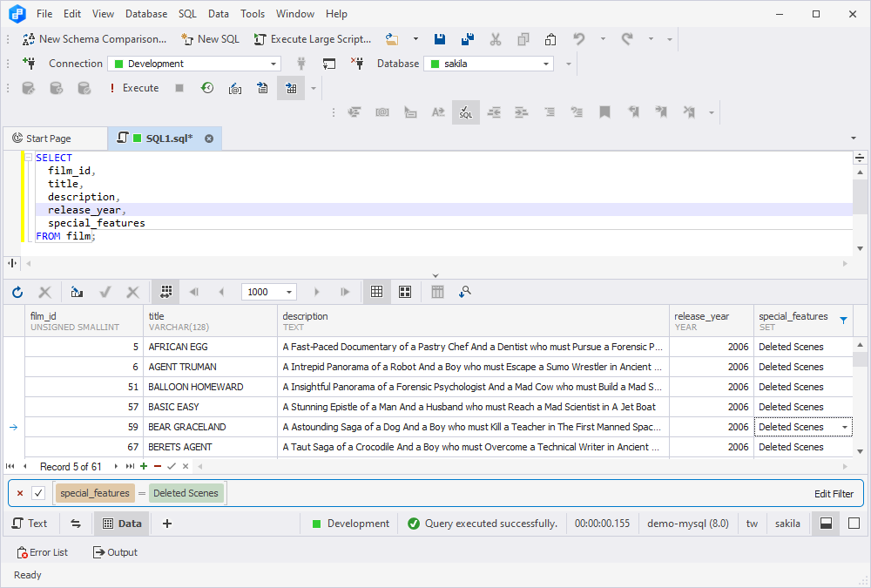Open the Database menu
This screenshot has width=871, height=588.
(146, 14)
